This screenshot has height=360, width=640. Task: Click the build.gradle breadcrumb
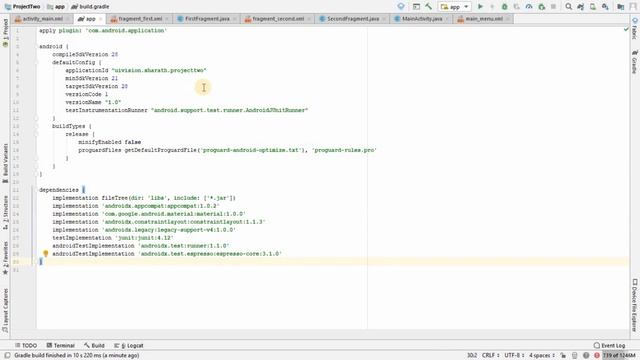click(90, 7)
